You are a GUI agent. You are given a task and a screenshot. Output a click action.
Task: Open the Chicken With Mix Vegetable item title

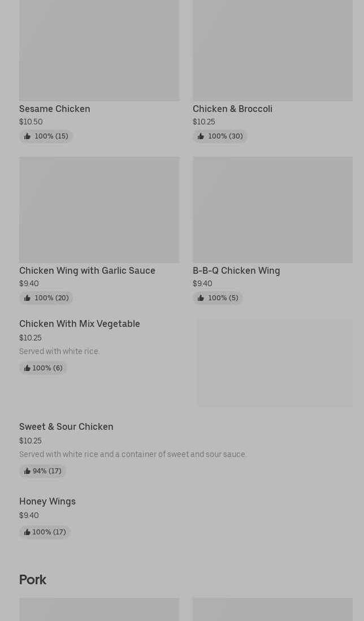[x=80, y=324]
